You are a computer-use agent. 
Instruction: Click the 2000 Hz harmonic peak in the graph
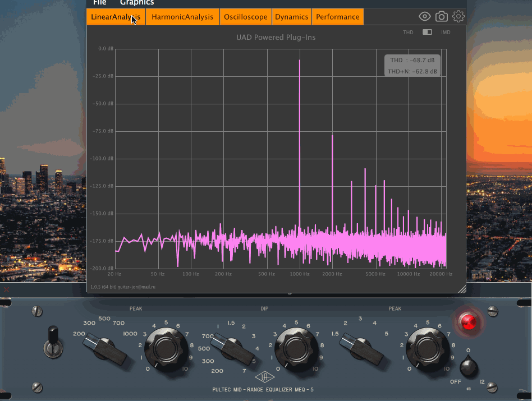[332, 183]
